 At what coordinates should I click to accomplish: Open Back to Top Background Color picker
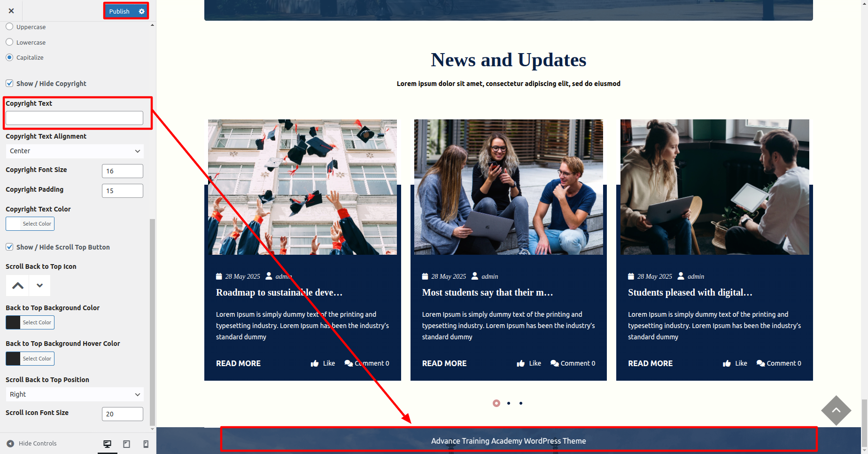(x=30, y=322)
